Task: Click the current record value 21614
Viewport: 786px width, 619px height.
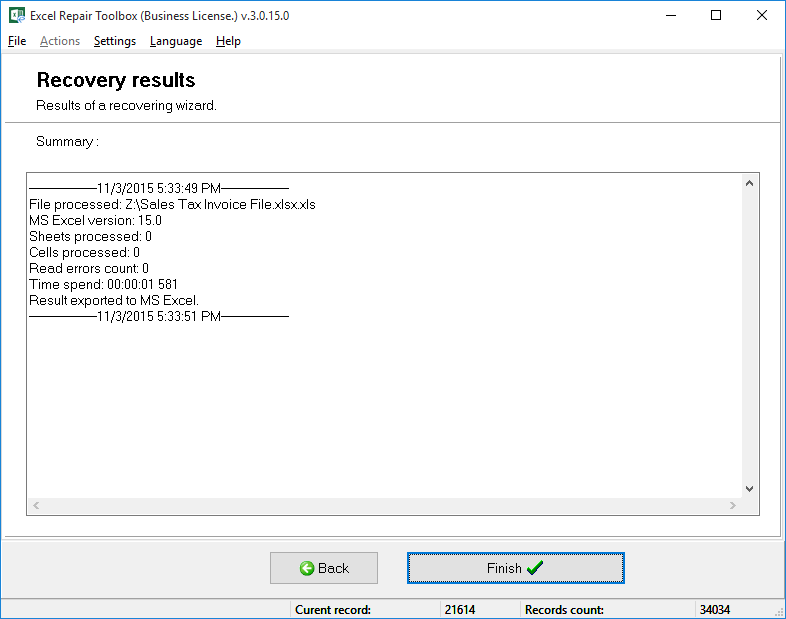Action: tap(460, 610)
